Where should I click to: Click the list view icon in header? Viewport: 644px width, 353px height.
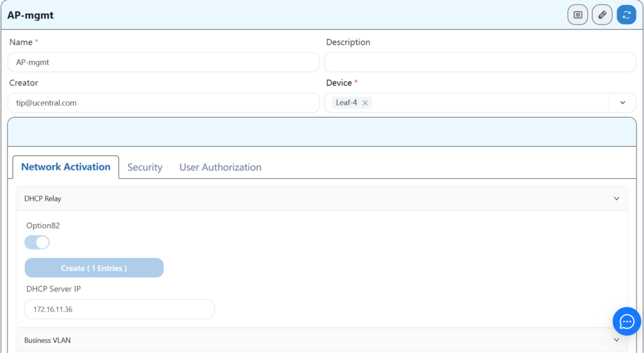coord(577,14)
